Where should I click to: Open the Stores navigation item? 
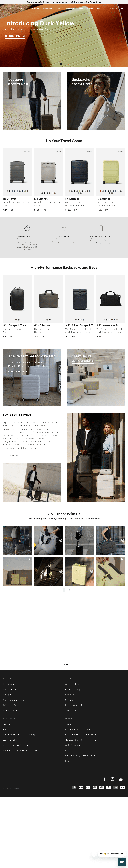coord(90,8)
